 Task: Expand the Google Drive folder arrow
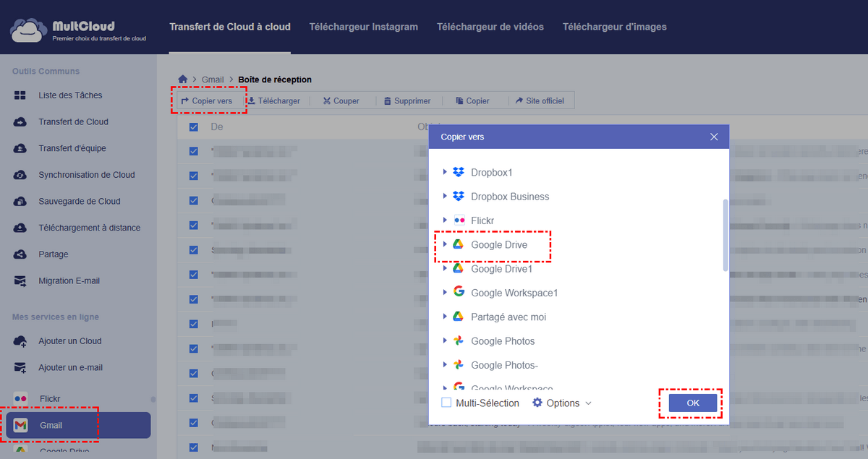(x=445, y=244)
